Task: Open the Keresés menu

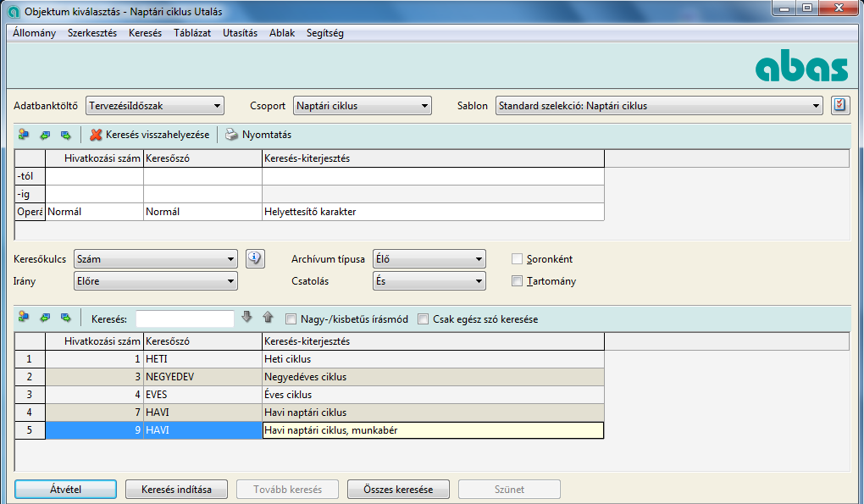Action: pos(145,33)
